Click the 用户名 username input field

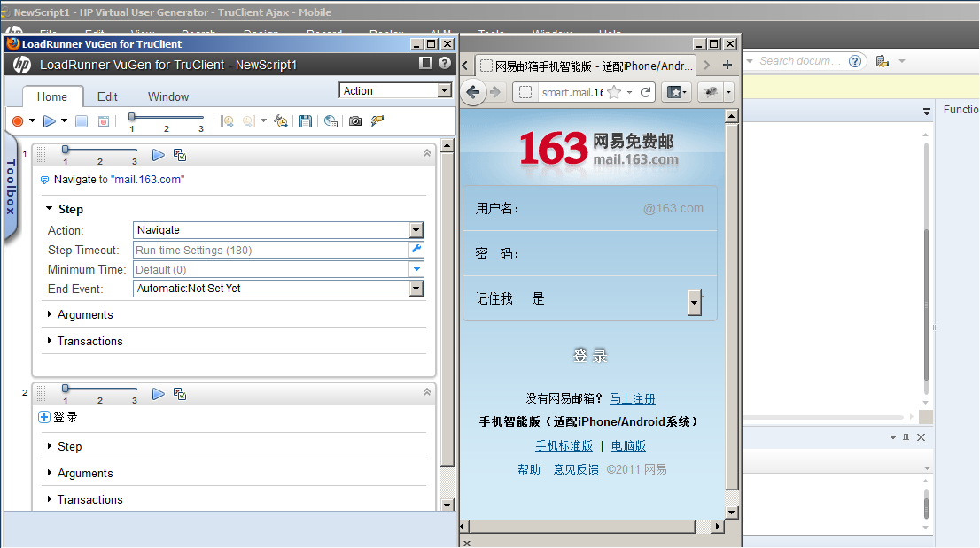pos(589,208)
